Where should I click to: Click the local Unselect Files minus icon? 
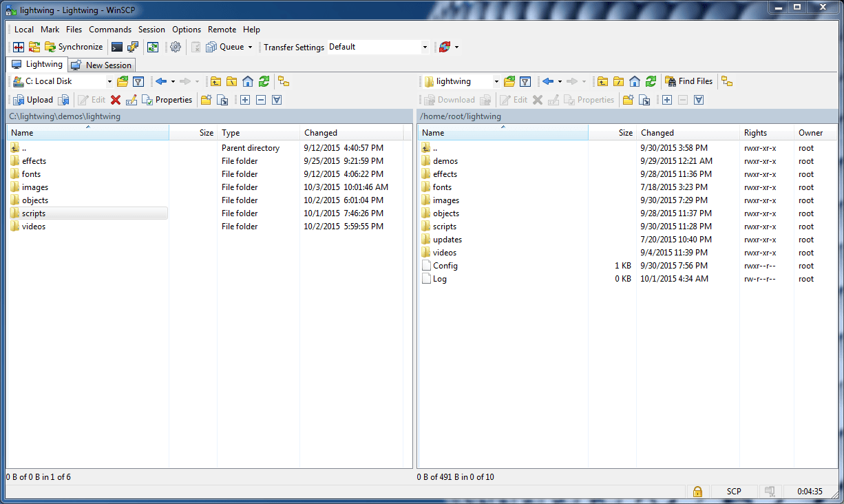click(261, 100)
